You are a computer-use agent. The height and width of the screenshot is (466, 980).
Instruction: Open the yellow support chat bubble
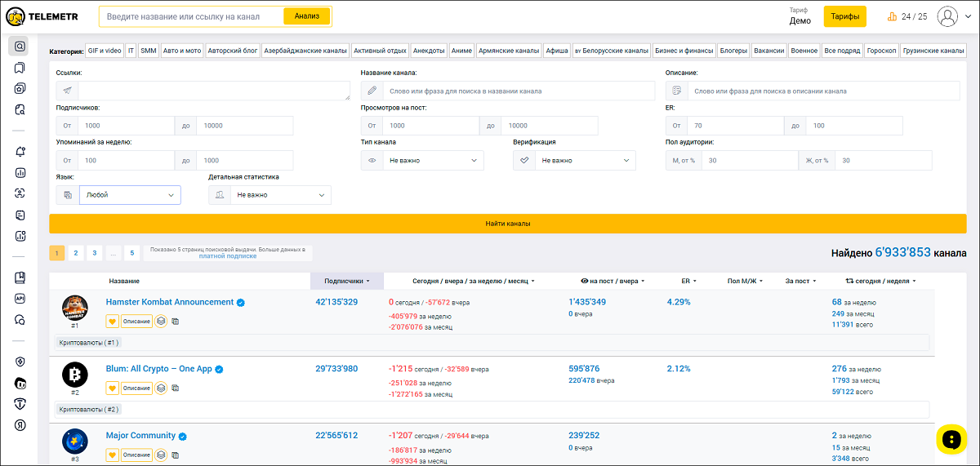point(950,440)
